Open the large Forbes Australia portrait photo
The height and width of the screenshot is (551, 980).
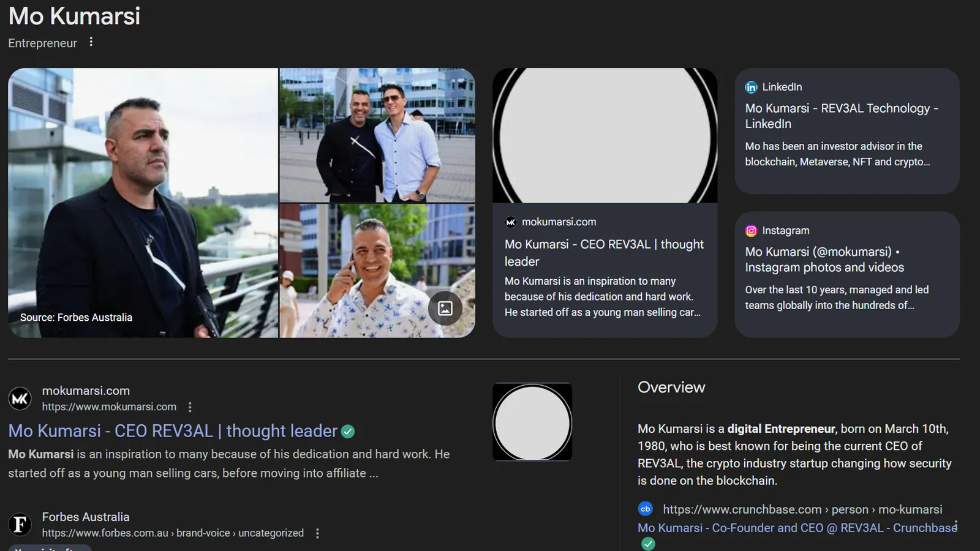click(143, 203)
